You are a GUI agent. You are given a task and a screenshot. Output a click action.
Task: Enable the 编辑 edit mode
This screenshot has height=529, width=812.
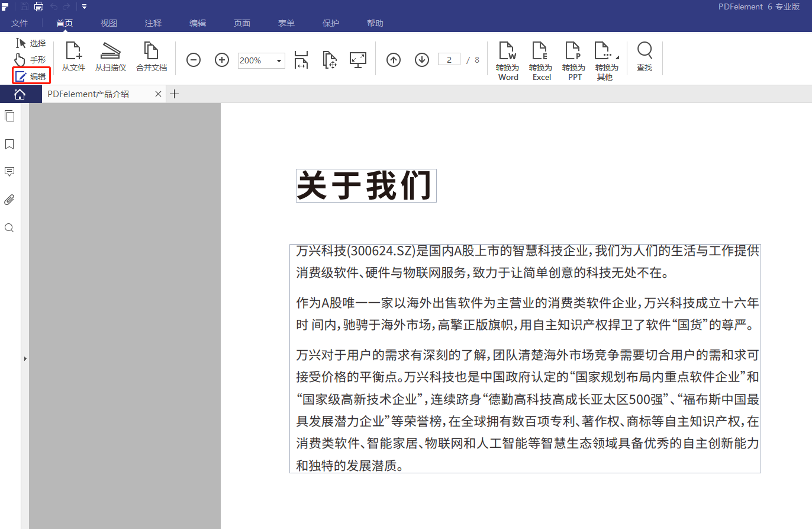(31, 76)
